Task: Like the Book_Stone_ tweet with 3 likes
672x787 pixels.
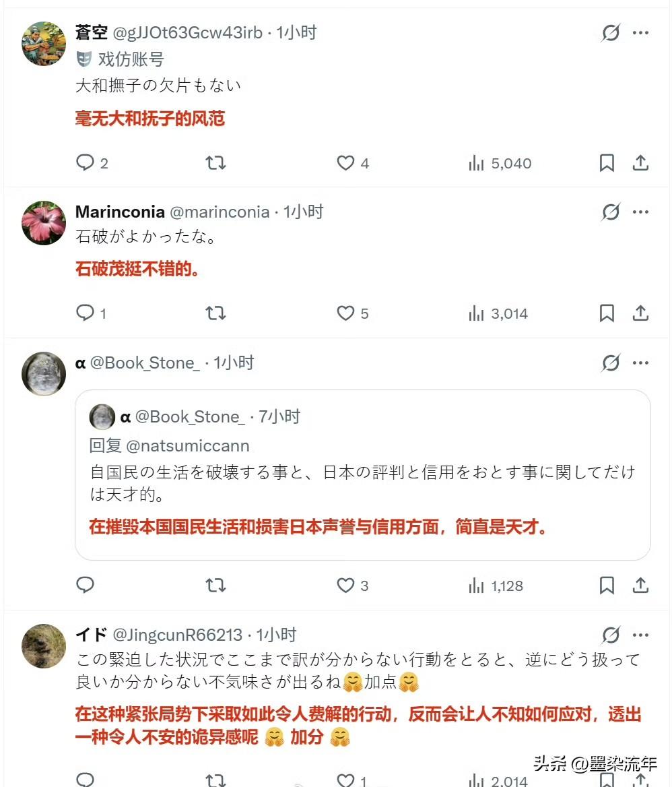Action: tap(345, 586)
